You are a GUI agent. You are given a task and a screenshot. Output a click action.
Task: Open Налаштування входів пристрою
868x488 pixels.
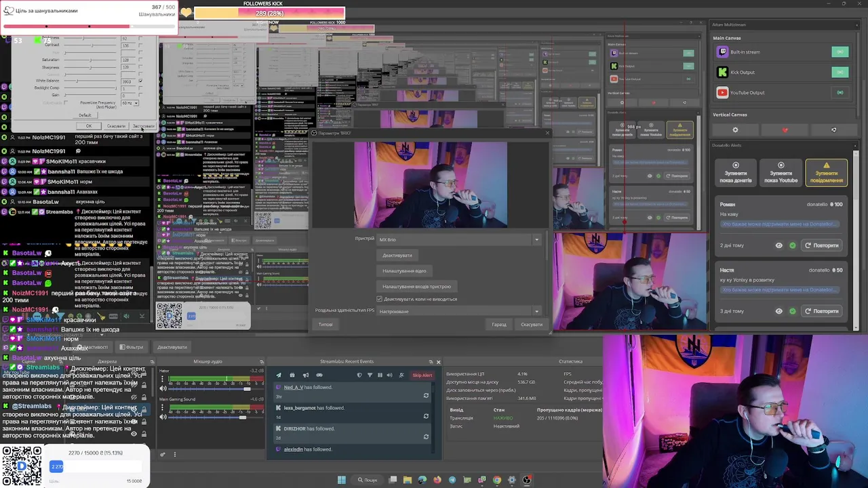[x=416, y=287]
